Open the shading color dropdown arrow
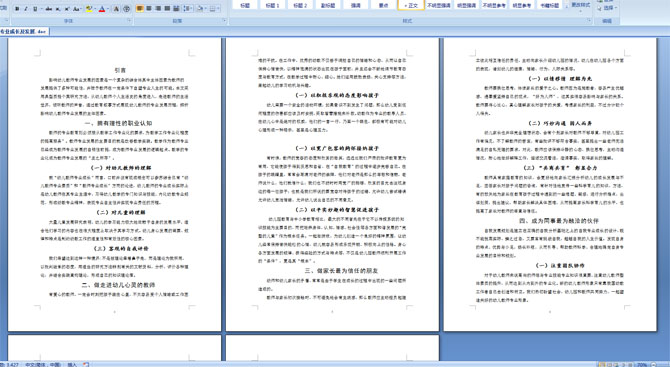 (206, 9)
